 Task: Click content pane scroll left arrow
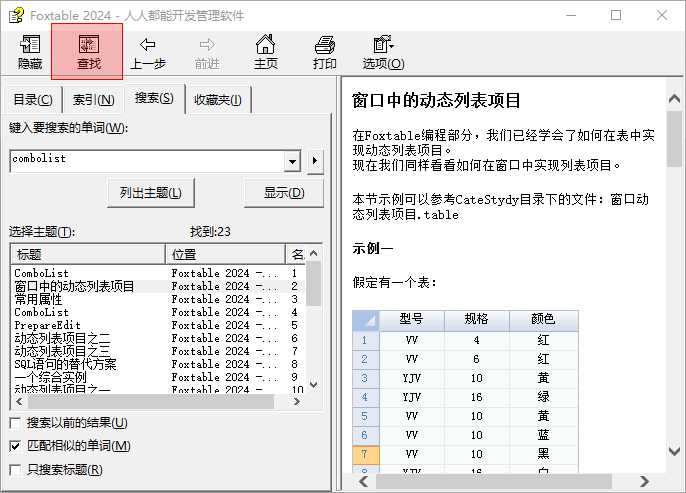click(364, 482)
